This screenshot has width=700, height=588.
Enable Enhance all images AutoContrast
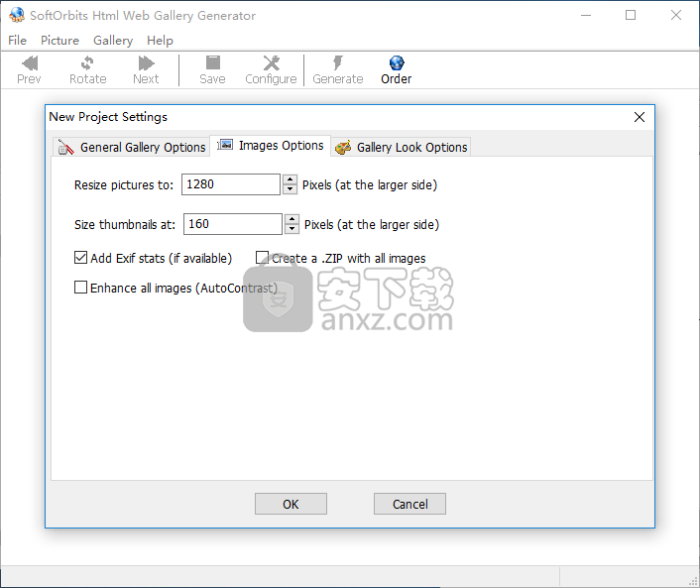tap(80, 288)
